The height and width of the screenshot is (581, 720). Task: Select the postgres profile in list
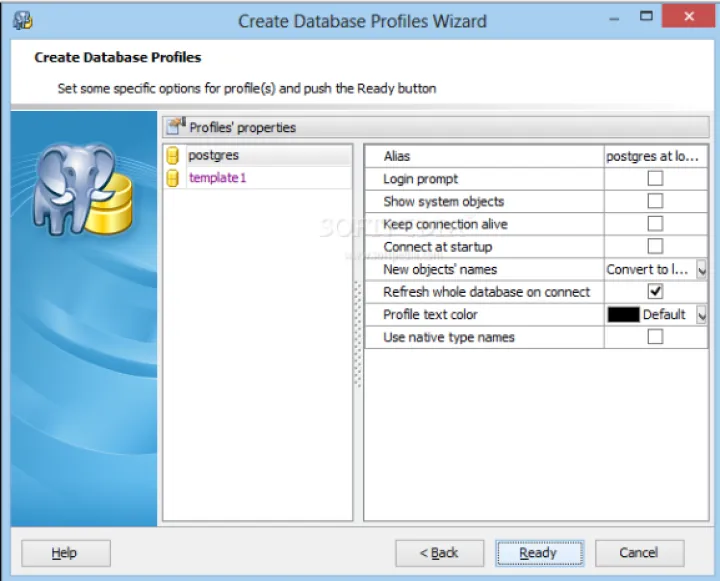pyautogui.click(x=214, y=156)
